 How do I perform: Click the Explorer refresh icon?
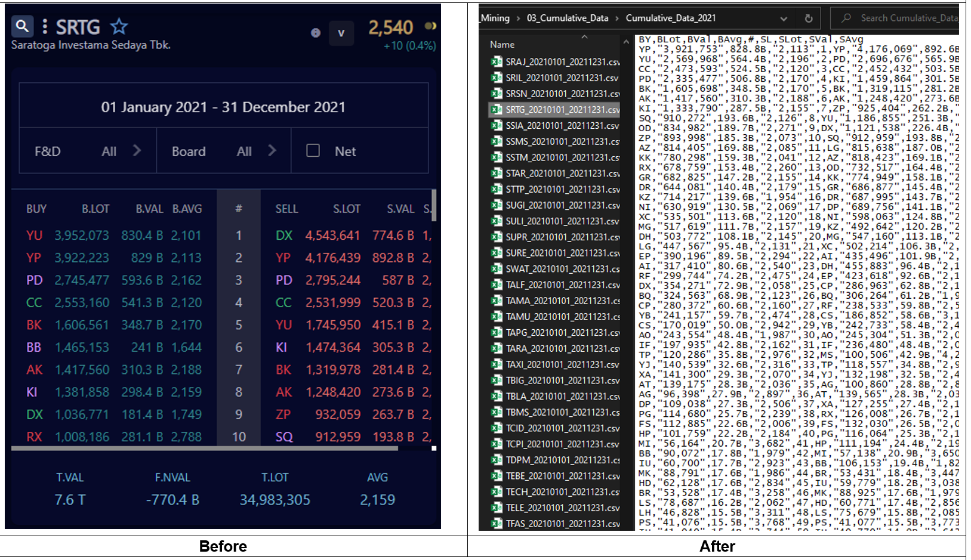(809, 18)
